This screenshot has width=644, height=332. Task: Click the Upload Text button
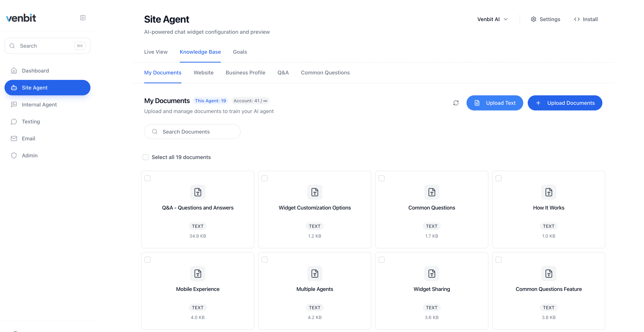pos(495,103)
